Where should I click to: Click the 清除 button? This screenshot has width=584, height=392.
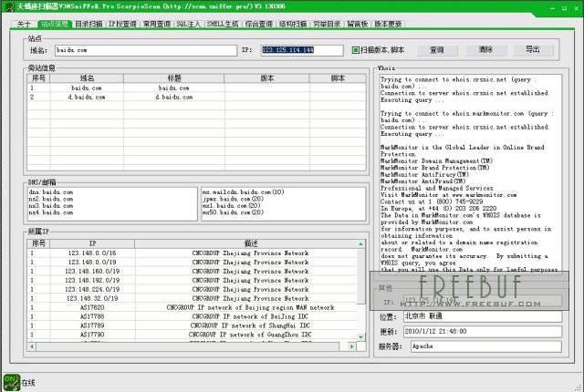click(x=485, y=49)
